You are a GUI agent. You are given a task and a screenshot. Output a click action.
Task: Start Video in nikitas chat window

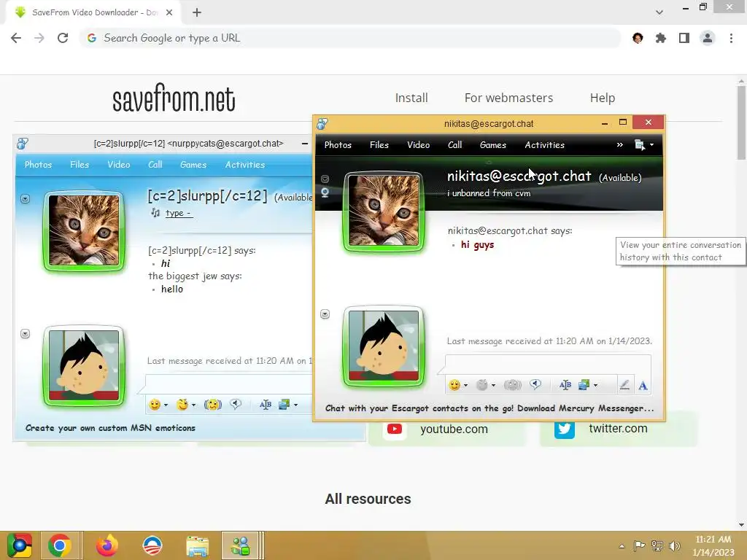tap(418, 145)
